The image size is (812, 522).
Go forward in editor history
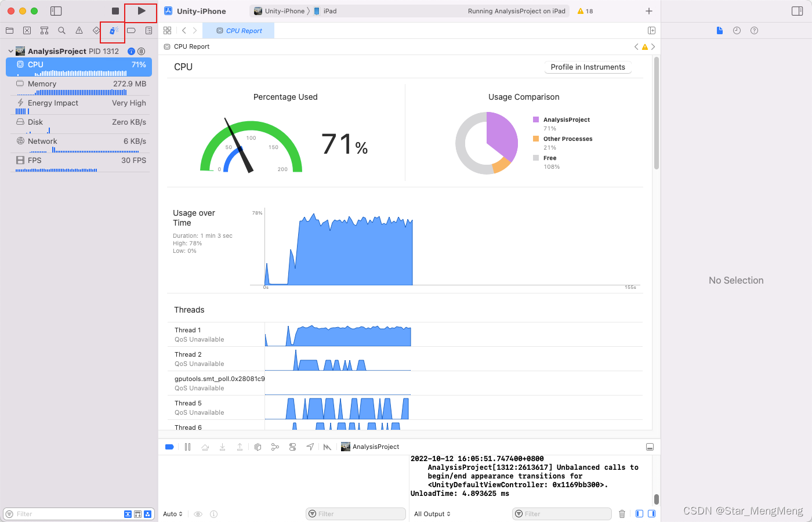click(x=195, y=31)
